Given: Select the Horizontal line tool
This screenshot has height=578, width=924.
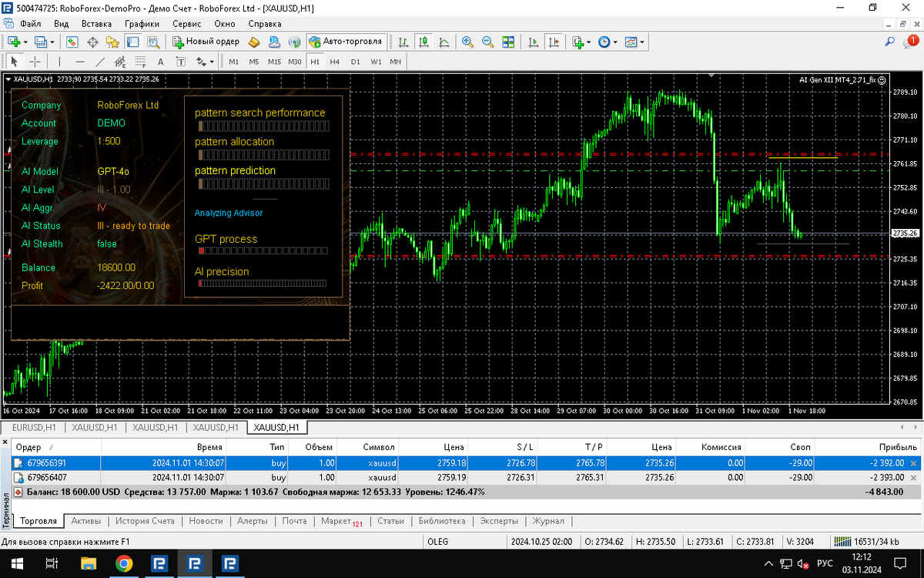Looking at the screenshot, I should pos(80,62).
